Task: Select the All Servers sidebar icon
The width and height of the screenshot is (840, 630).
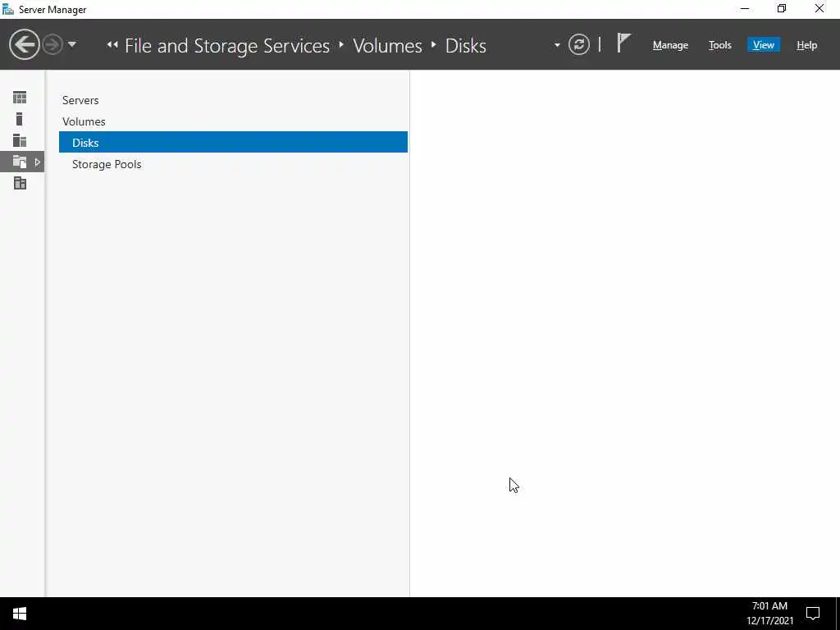Action: [x=20, y=140]
